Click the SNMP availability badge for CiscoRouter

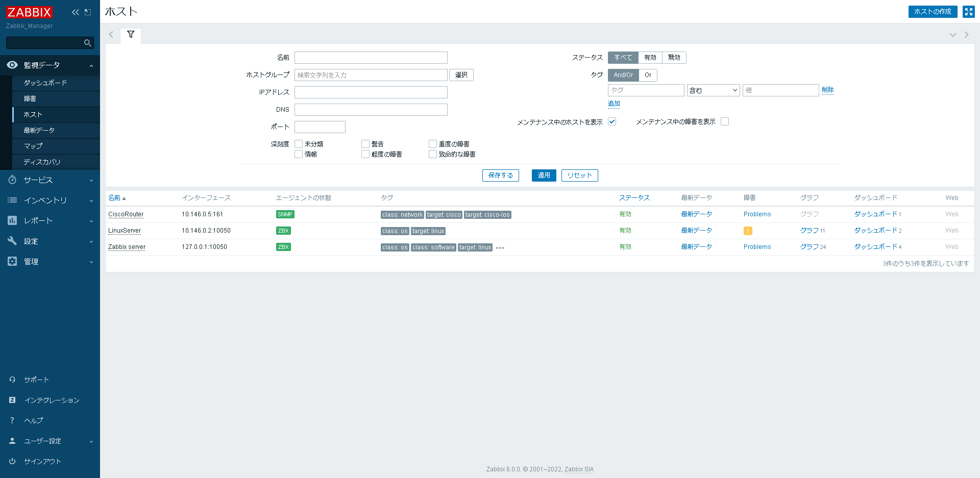(x=285, y=214)
